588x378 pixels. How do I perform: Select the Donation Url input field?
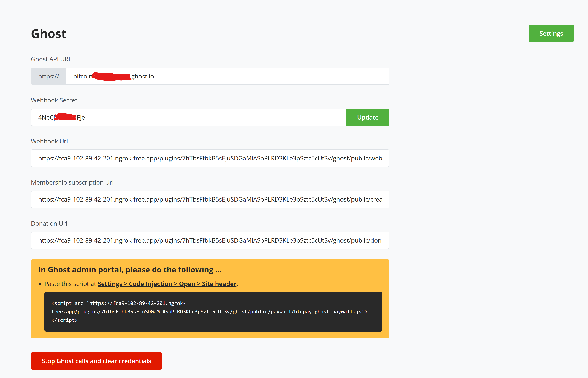tap(210, 240)
